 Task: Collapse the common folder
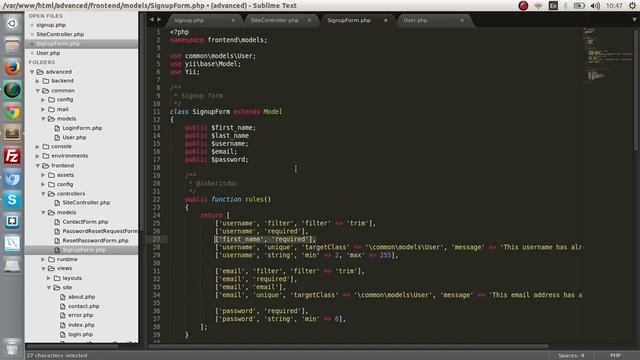click(x=38, y=91)
